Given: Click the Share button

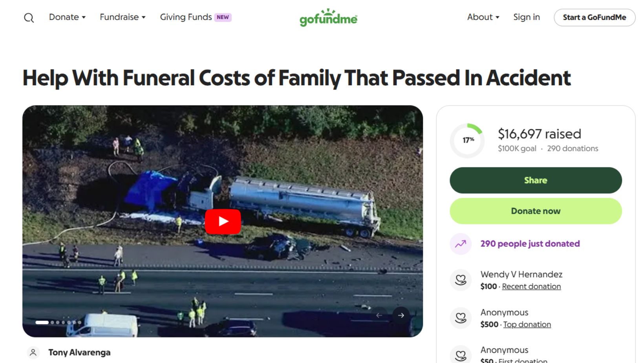Looking at the screenshot, I should coord(536,180).
